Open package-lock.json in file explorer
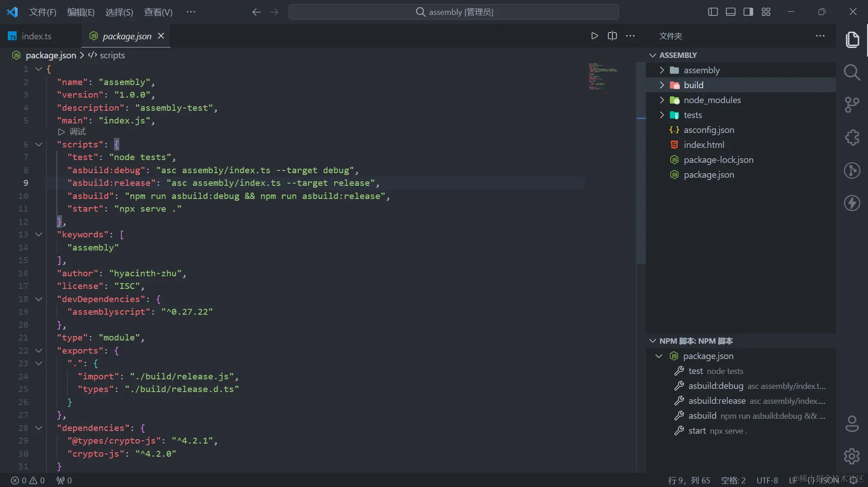This screenshot has height=487, width=868. (741, 160)
